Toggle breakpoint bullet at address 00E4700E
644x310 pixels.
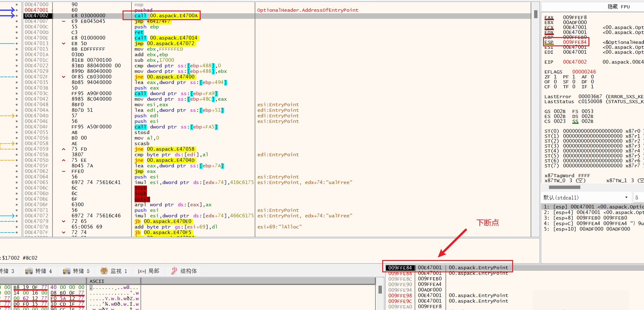point(17,38)
